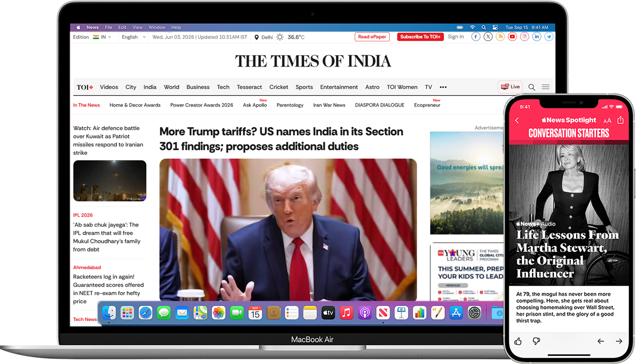Open Calendar from the Dock
636x364 pixels.
tap(255, 313)
